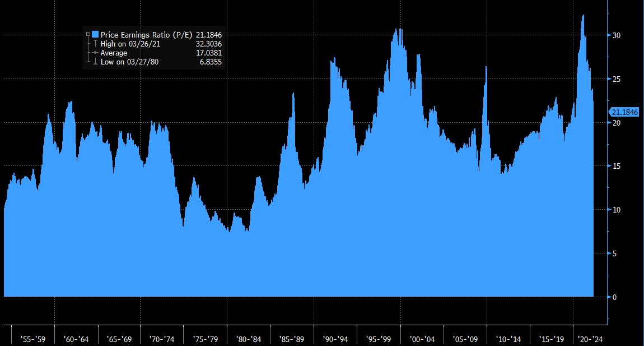Click the '20-'24 x-axis period label
This screenshot has height=346, width=644.
tap(590, 339)
